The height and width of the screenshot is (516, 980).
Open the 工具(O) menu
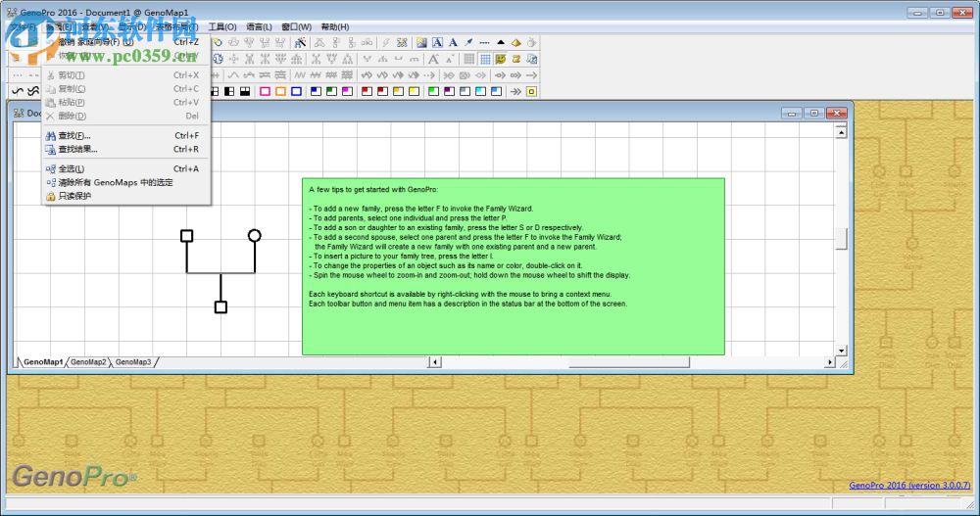tap(221, 26)
